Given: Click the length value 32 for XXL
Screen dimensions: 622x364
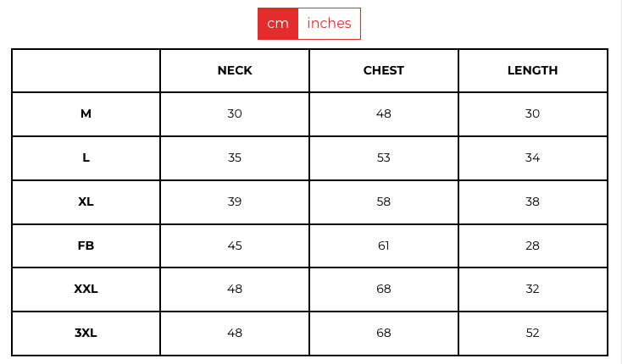Looking at the screenshot, I should click(532, 289).
